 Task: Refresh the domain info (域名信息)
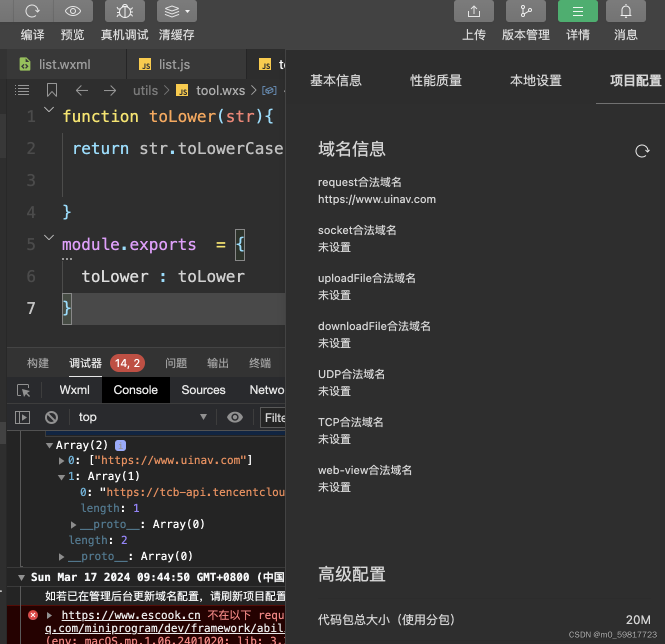642,151
